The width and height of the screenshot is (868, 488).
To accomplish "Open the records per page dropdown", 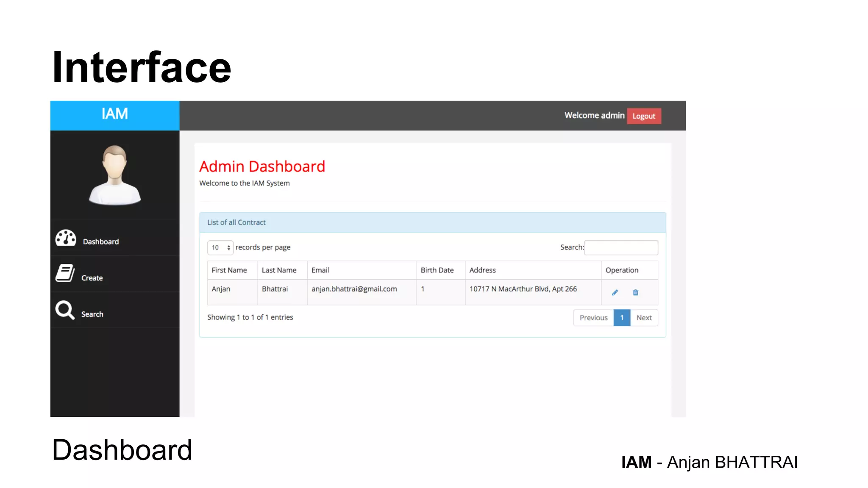I will click(x=220, y=247).
